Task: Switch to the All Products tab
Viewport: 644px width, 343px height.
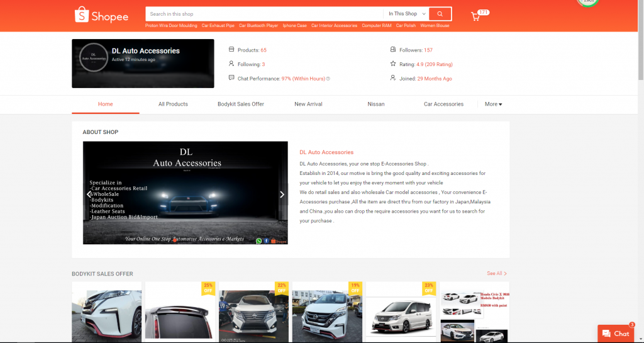Action: (173, 104)
